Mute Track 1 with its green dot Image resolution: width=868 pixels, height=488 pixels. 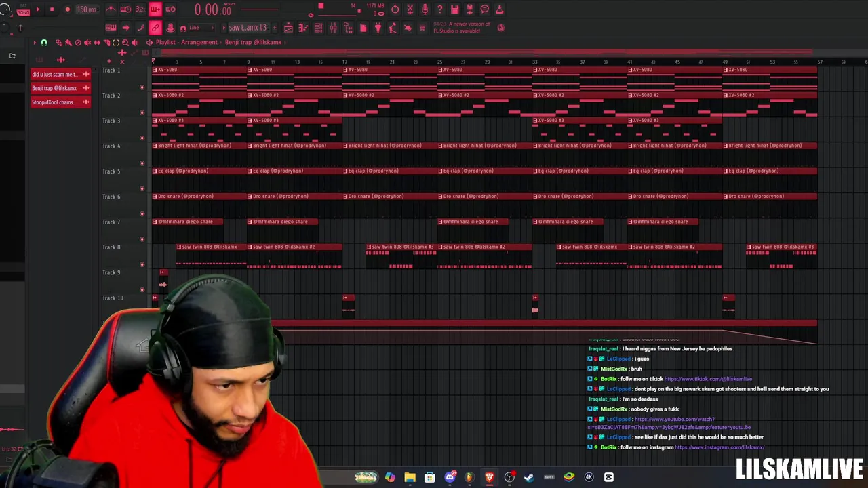tap(142, 87)
